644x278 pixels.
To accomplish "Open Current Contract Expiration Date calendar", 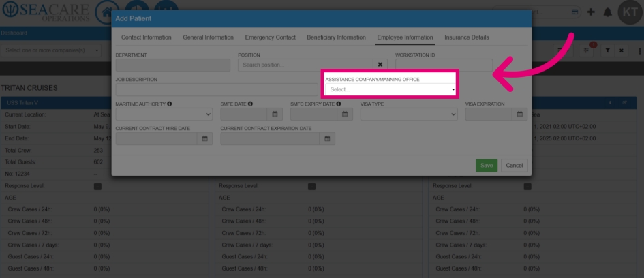I will point(327,139).
